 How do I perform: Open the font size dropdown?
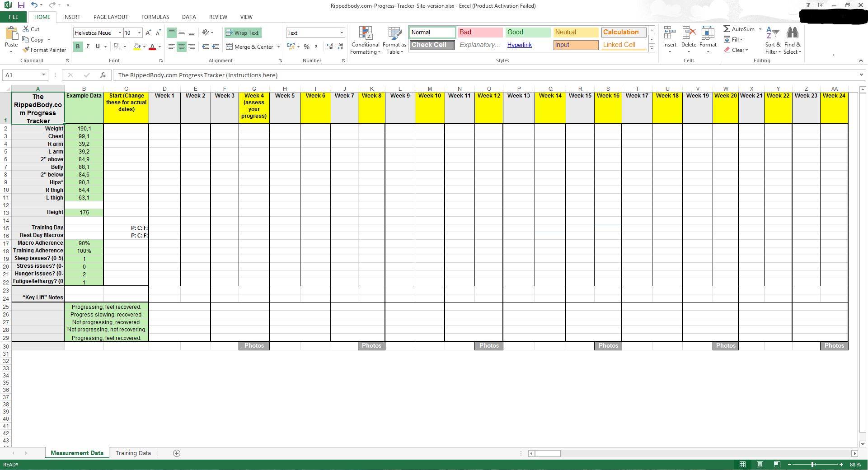coord(139,33)
